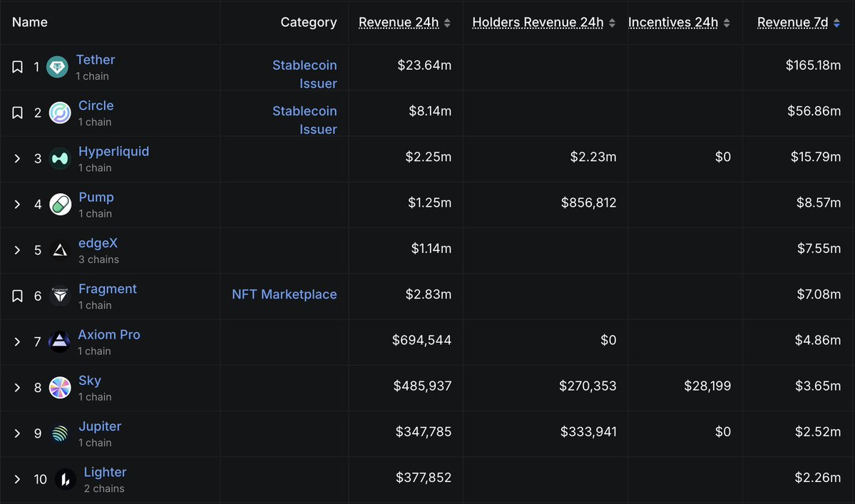Expand the edgeX row
The height and width of the screenshot is (504, 855).
click(x=17, y=250)
